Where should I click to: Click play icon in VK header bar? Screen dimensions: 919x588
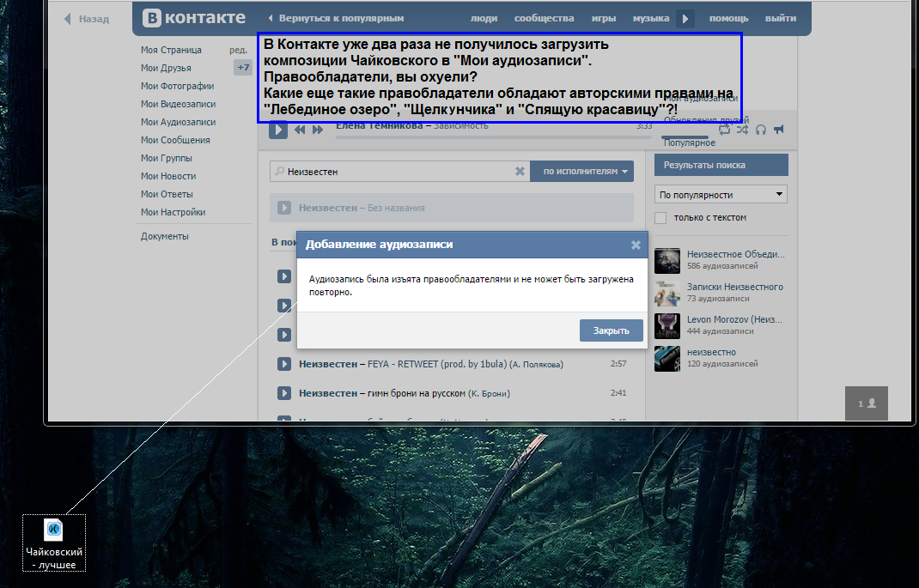(x=685, y=18)
